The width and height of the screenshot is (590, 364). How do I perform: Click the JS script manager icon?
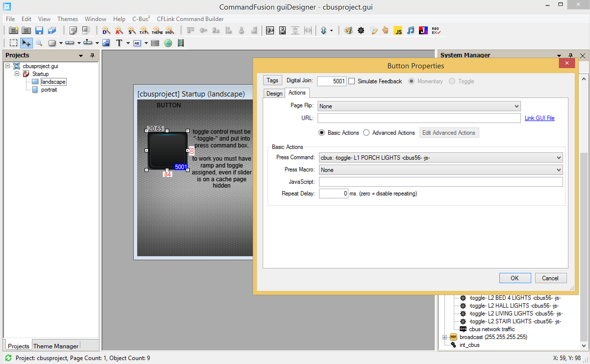tap(398, 31)
